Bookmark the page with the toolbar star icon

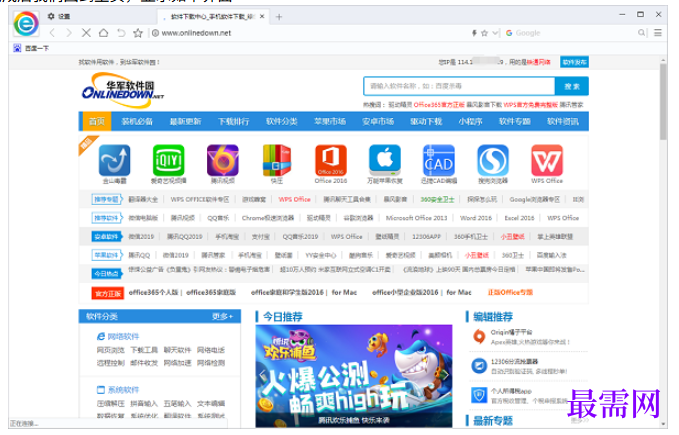[x=138, y=33]
